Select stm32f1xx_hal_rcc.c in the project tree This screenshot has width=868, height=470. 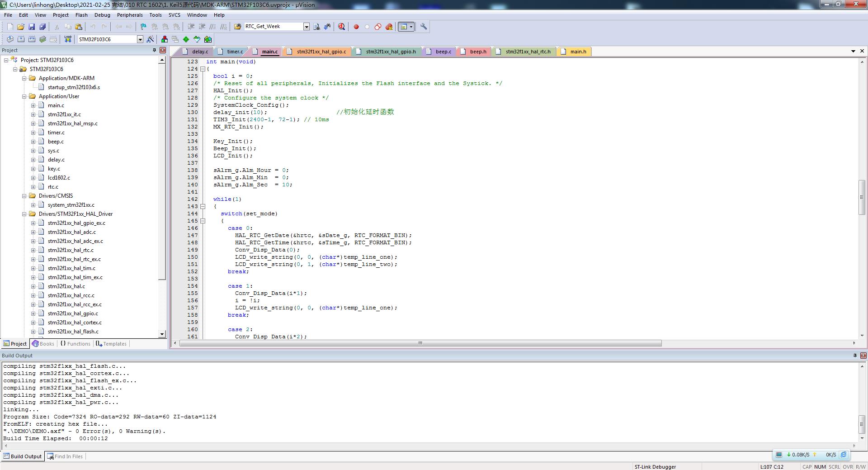71,295
